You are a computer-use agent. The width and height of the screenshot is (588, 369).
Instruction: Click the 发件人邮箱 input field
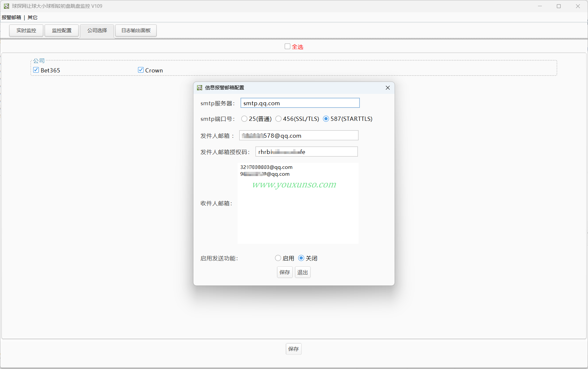[299, 135]
